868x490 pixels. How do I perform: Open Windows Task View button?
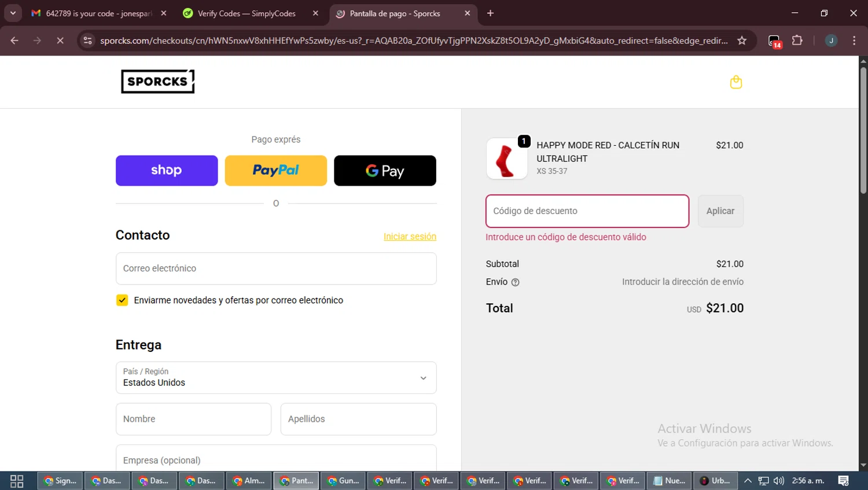point(17,481)
